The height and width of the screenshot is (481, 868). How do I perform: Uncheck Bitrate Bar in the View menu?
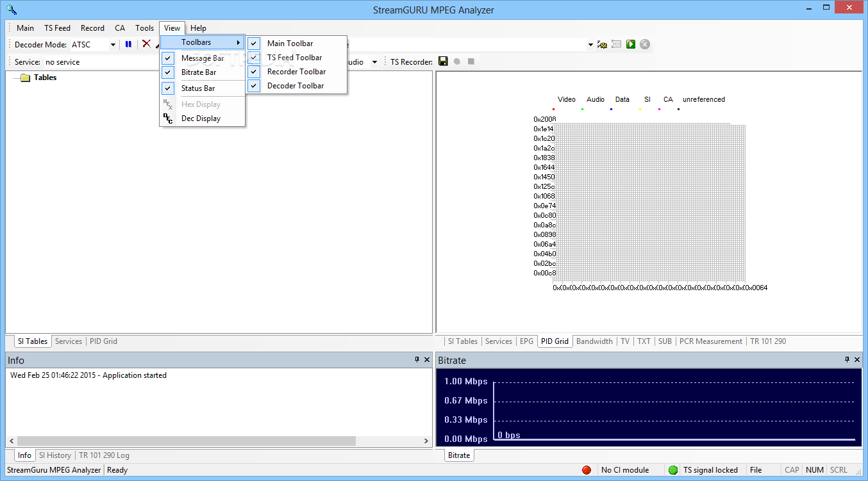point(168,72)
